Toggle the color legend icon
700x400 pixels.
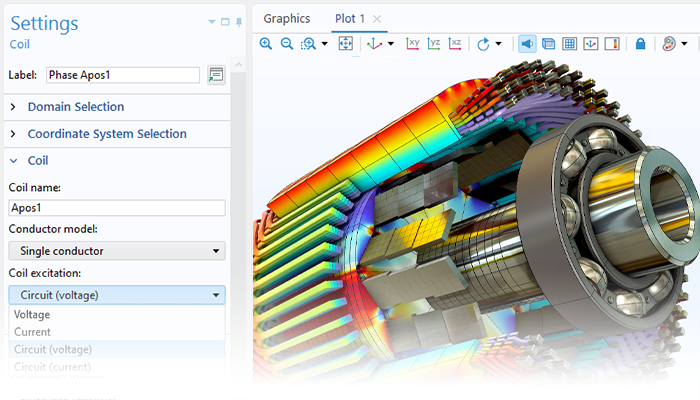(x=612, y=44)
